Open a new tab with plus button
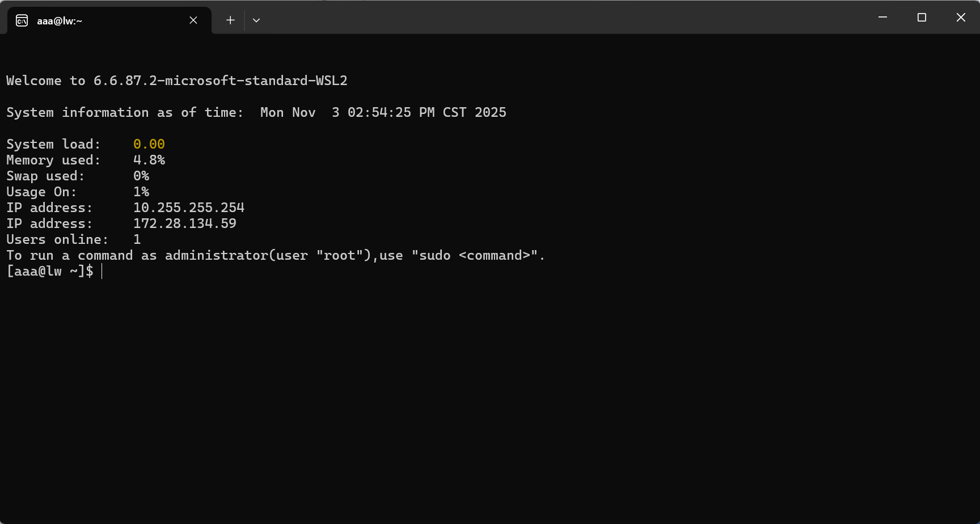This screenshot has width=980, height=524. (230, 20)
